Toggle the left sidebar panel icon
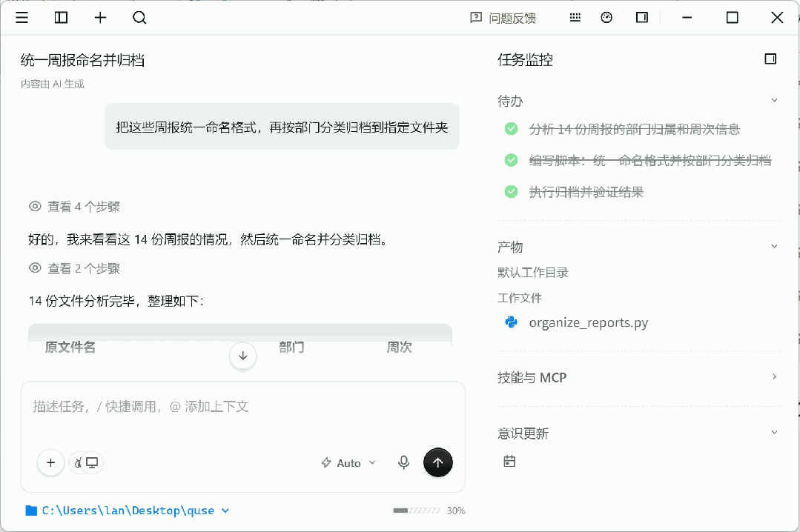800x532 pixels. point(62,18)
